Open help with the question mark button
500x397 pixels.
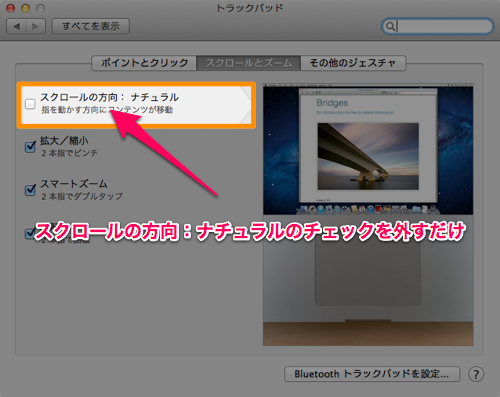(476, 374)
